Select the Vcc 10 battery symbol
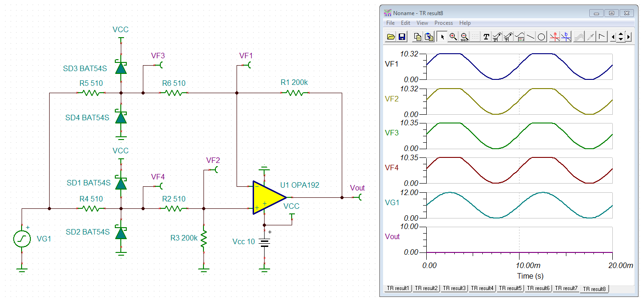The image size is (644, 302). pos(264,242)
